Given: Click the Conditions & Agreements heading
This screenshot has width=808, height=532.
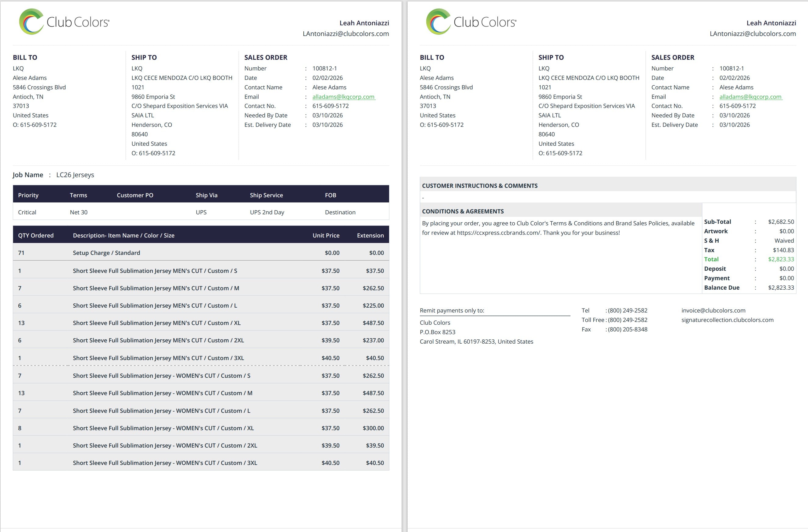Looking at the screenshot, I should (463, 211).
